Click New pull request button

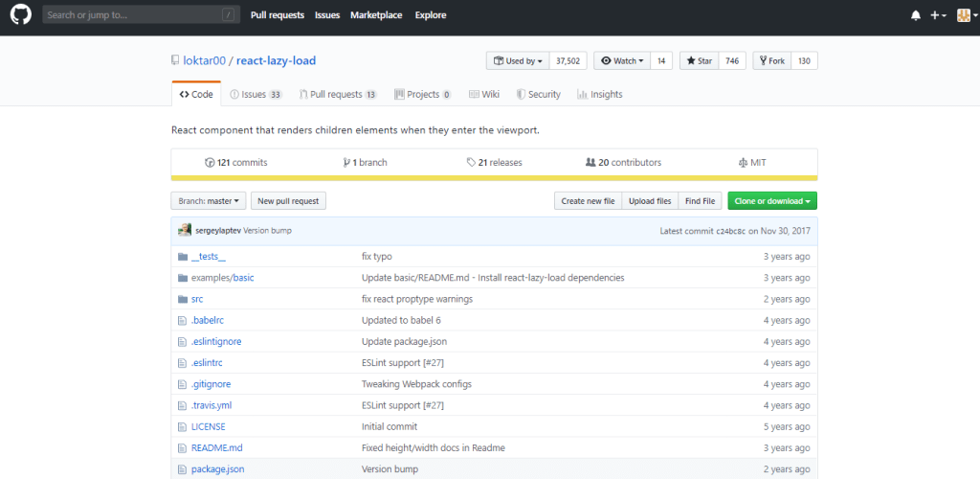click(288, 201)
